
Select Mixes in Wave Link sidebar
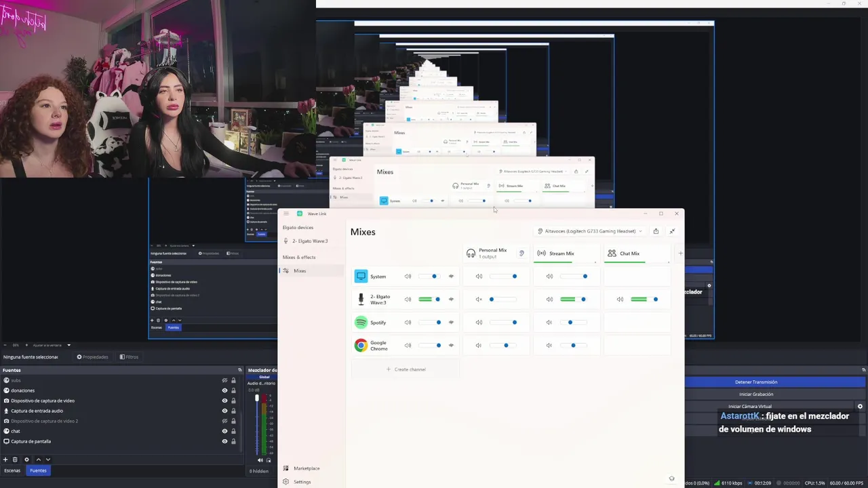(313, 270)
